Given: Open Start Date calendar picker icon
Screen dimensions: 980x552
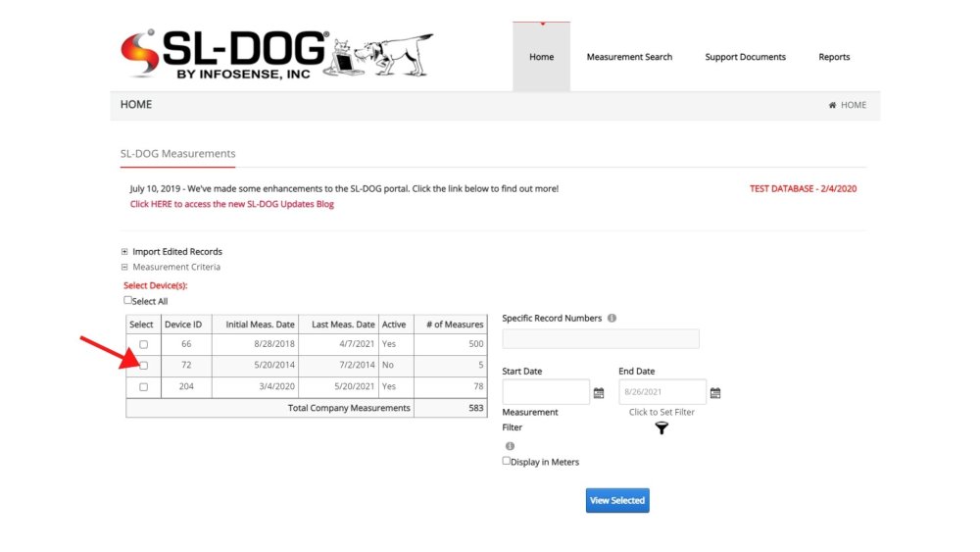Looking at the screenshot, I should pos(599,393).
